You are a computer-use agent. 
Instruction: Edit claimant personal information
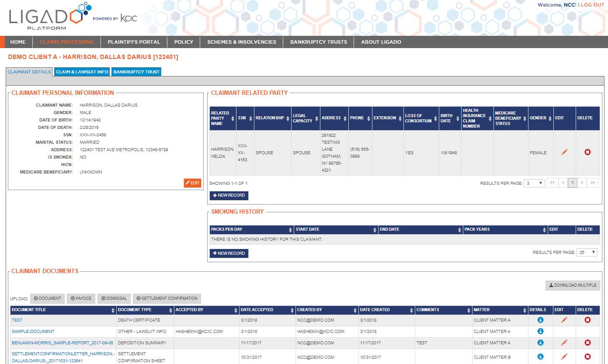click(192, 183)
